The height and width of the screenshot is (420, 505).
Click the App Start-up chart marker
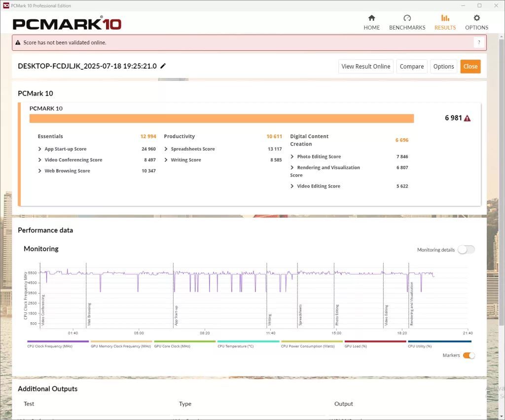click(x=176, y=315)
